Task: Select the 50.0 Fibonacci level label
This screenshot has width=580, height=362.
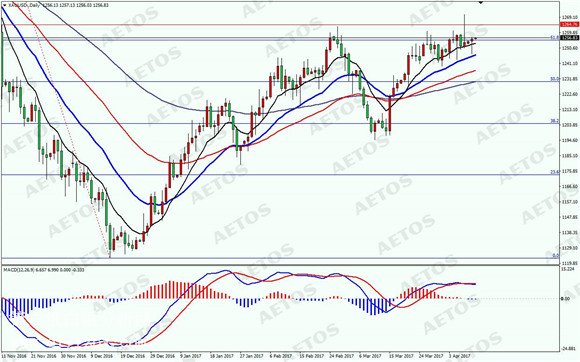Action: [x=554, y=79]
